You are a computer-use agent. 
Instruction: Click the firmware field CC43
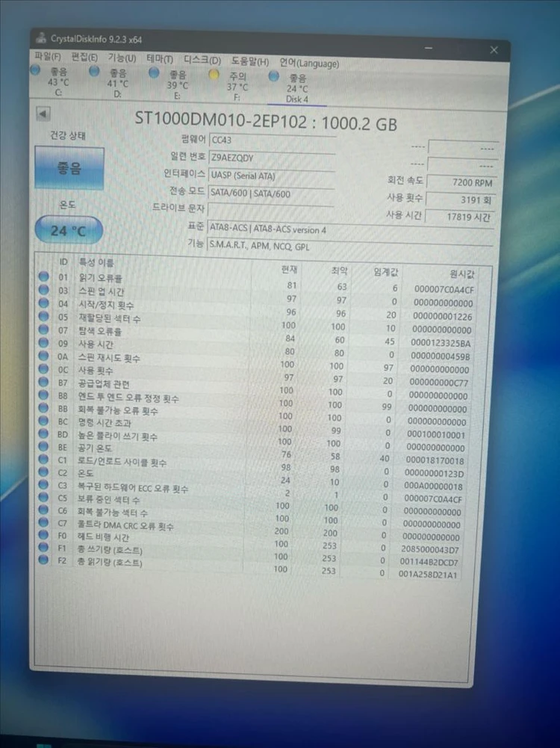click(x=272, y=140)
